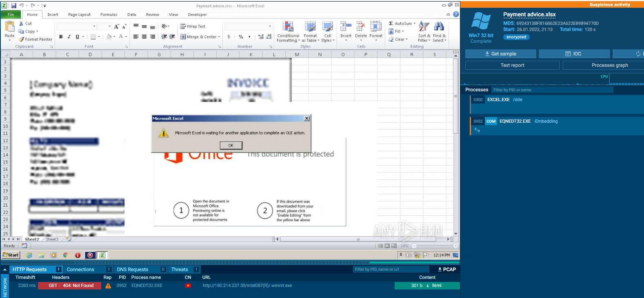Switch to the Developer ribbon tab

pos(198,15)
